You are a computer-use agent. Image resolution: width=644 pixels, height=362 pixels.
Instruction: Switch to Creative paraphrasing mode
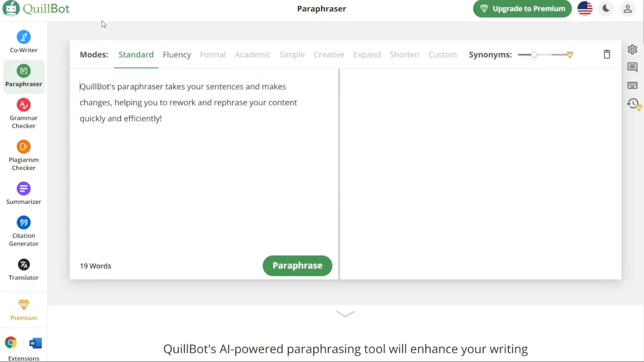(x=329, y=54)
